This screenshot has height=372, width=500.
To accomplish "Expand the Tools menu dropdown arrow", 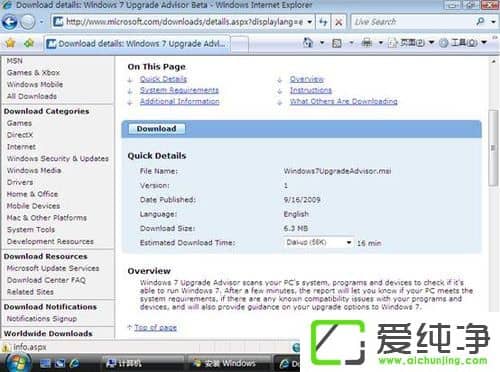I will point(484,43).
